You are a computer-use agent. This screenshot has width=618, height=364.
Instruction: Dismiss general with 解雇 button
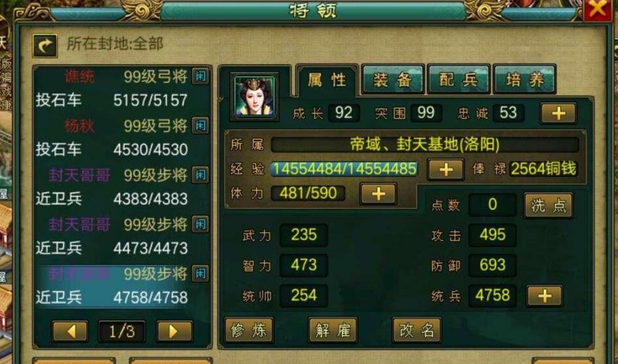[333, 330]
